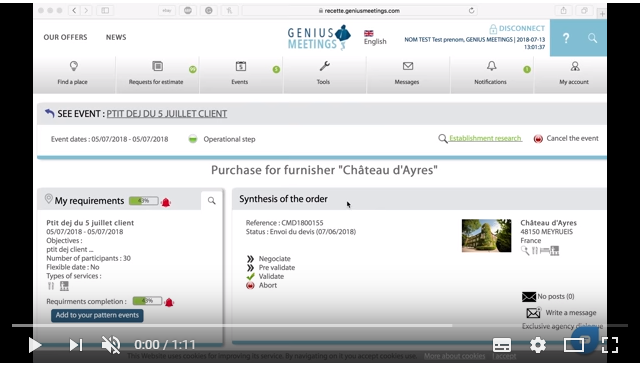Open the header search magnifier
Image resolution: width=644 pixels, height=370 pixels.
point(592,38)
